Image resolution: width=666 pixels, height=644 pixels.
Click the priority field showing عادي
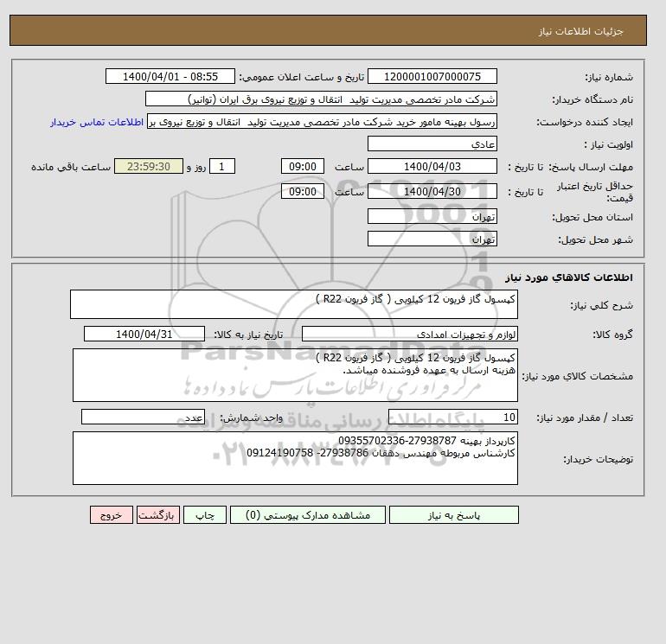[432, 143]
